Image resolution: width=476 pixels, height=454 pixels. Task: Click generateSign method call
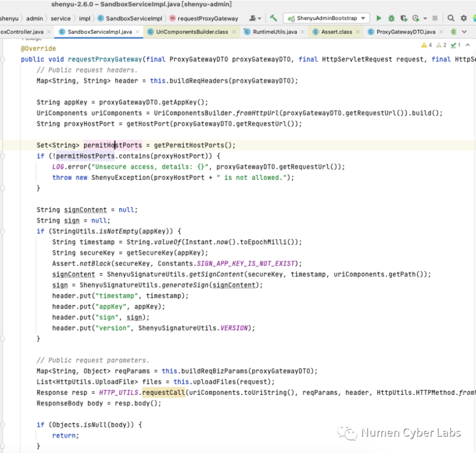(x=185, y=285)
